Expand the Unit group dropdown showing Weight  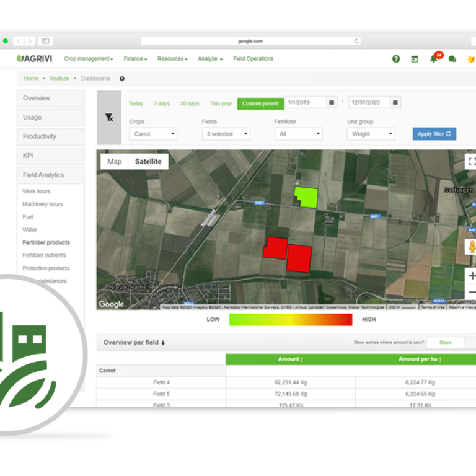click(x=371, y=134)
